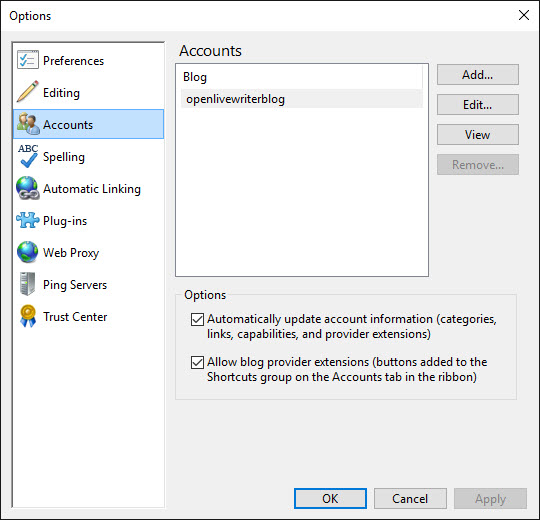Open the Preferences checklist icon
This screenshot has height=520, width=540.
coord(28,60)
